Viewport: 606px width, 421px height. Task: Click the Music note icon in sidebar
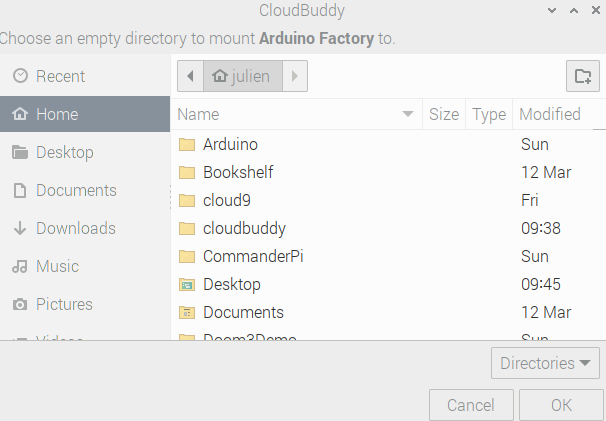pos(19,266)
